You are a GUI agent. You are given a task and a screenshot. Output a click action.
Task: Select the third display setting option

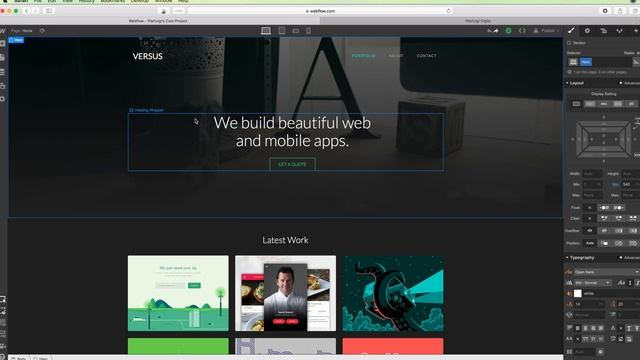[604, 104]
